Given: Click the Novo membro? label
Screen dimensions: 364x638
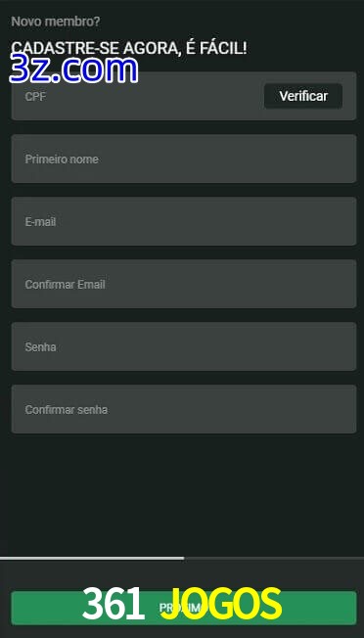Looking at the screenshot, I should pyautogui.click(x=56, y=22).
